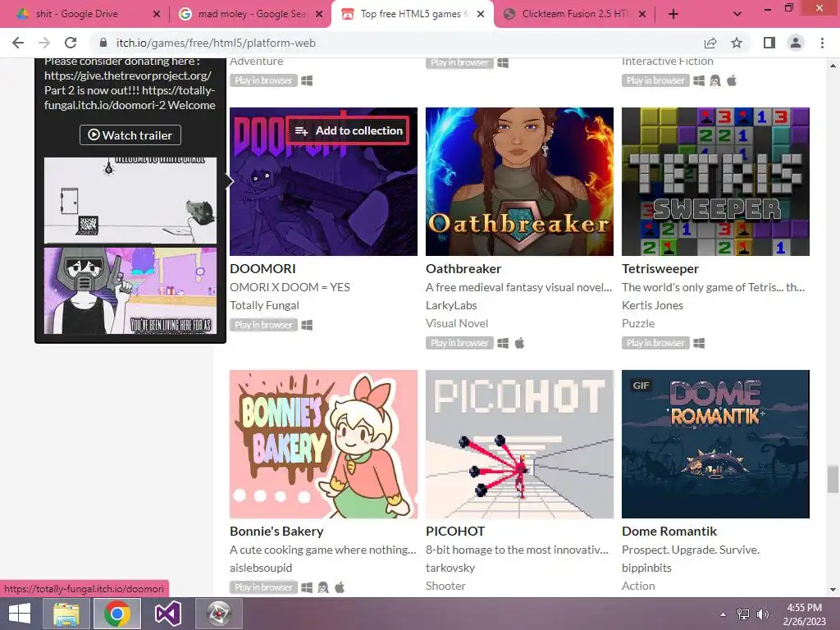This screenshot has width=840, height=630.
Task: Open the Oathbreaker title link
Action: pos(463,269)
